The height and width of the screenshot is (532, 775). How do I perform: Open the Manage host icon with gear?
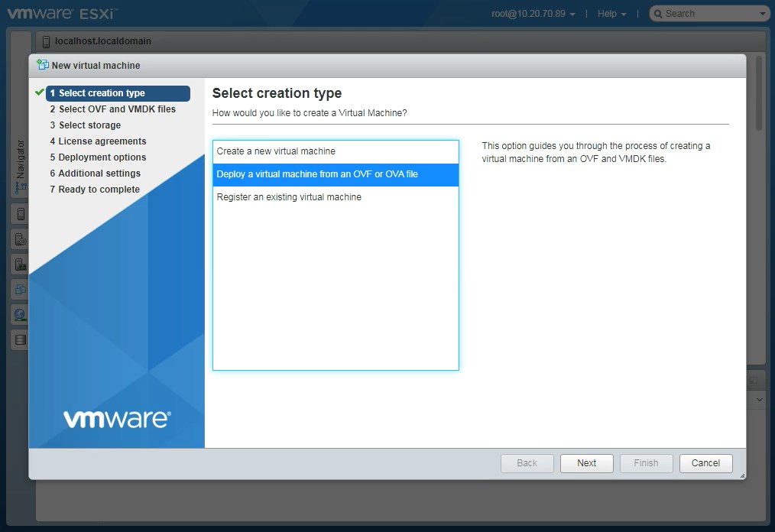point(20,239)
